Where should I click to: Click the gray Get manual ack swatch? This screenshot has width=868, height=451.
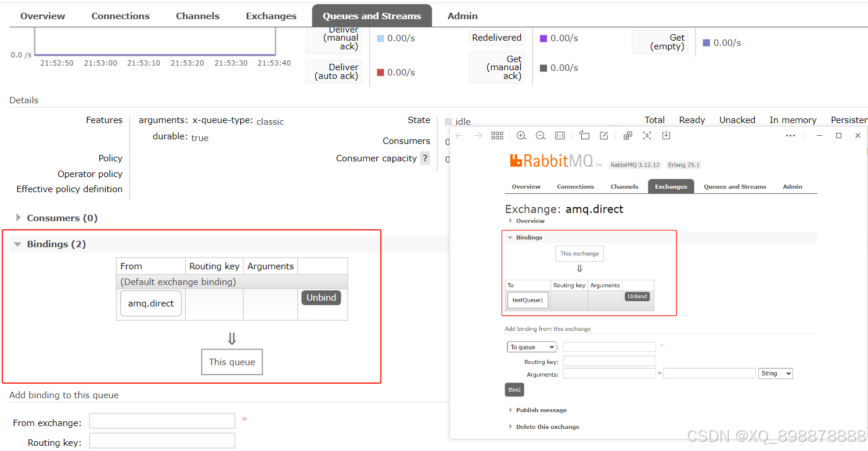pos(543,68)
